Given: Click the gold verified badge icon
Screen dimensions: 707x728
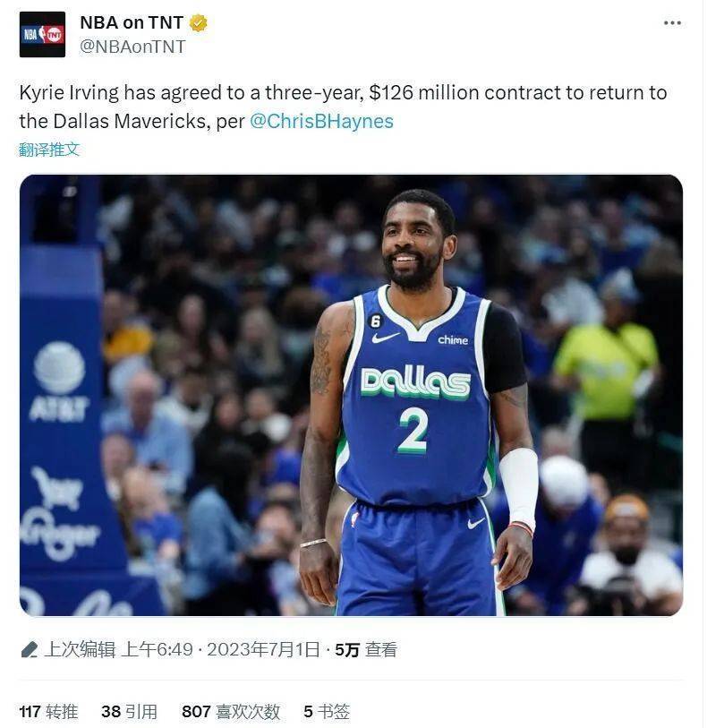Looking at the screenshot, I should [199, 22].
